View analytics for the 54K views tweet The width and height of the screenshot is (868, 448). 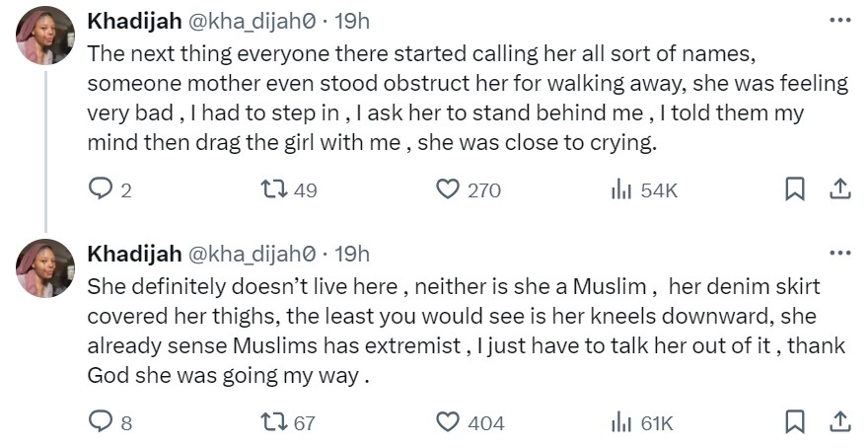click(621, 190)
